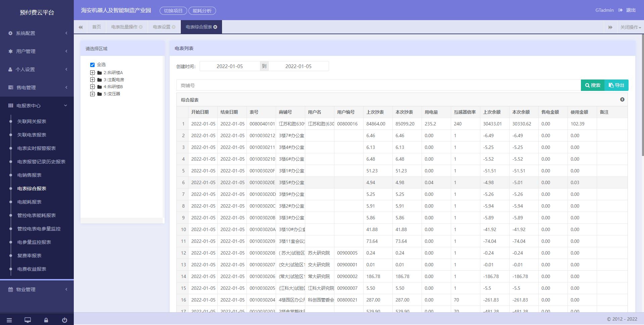Click the lock screen icon
This screenshot has width=644, height=325.
[x=46, y=320]
